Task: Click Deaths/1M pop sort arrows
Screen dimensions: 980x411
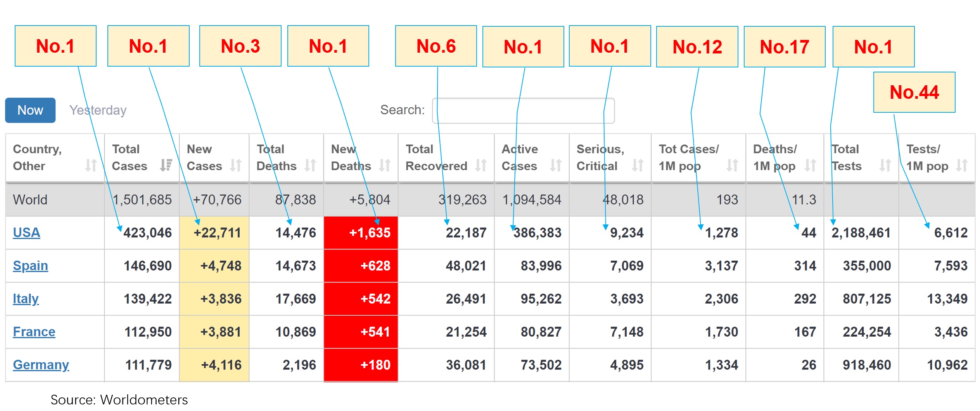Action: 810,165
